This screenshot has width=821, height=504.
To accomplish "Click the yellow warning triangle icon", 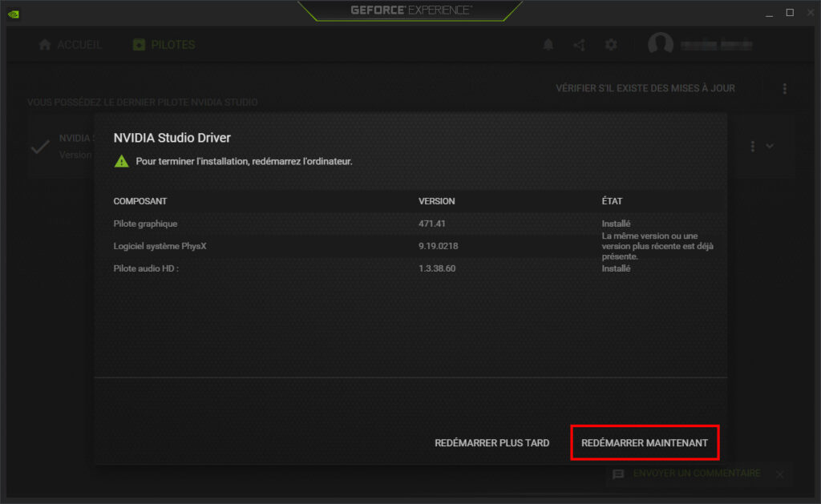I will point(122,161).
